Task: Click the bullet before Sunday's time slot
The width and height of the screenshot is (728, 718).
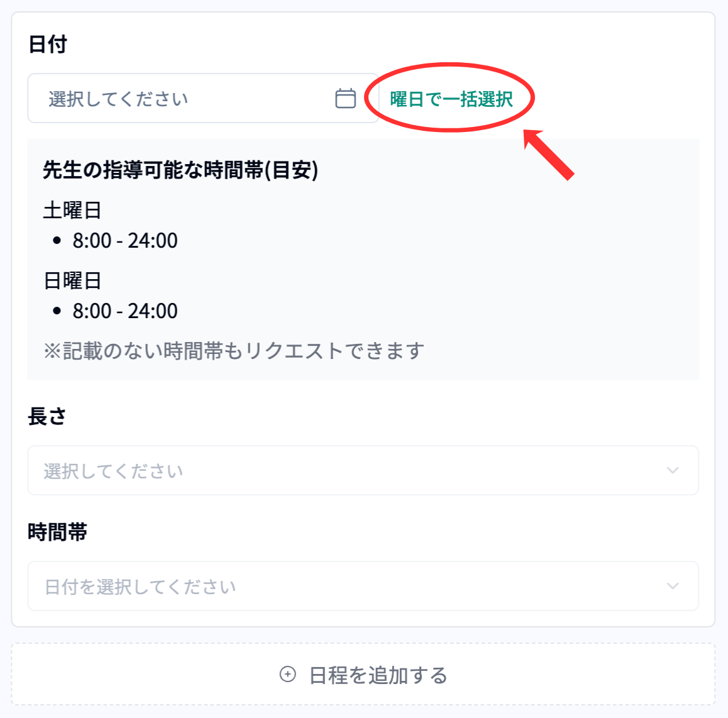Action: point(58,311)
